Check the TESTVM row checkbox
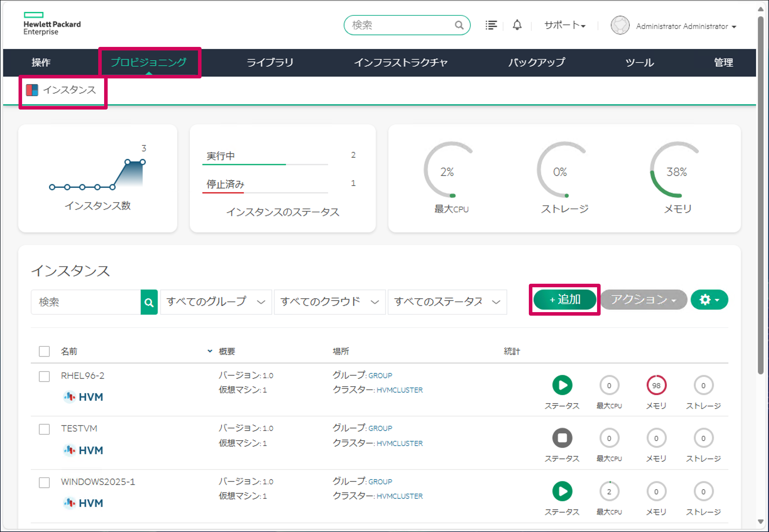The width and height of the screenshot is (769, 532). point(44,429)
